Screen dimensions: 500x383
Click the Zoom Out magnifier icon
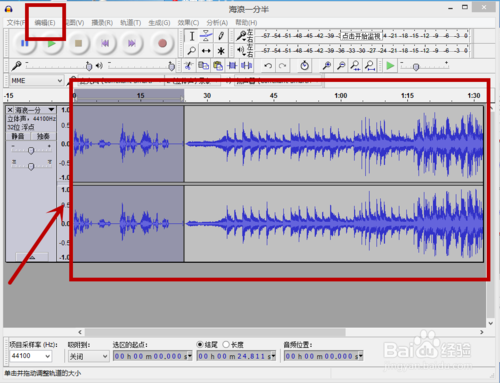[341, 66]
